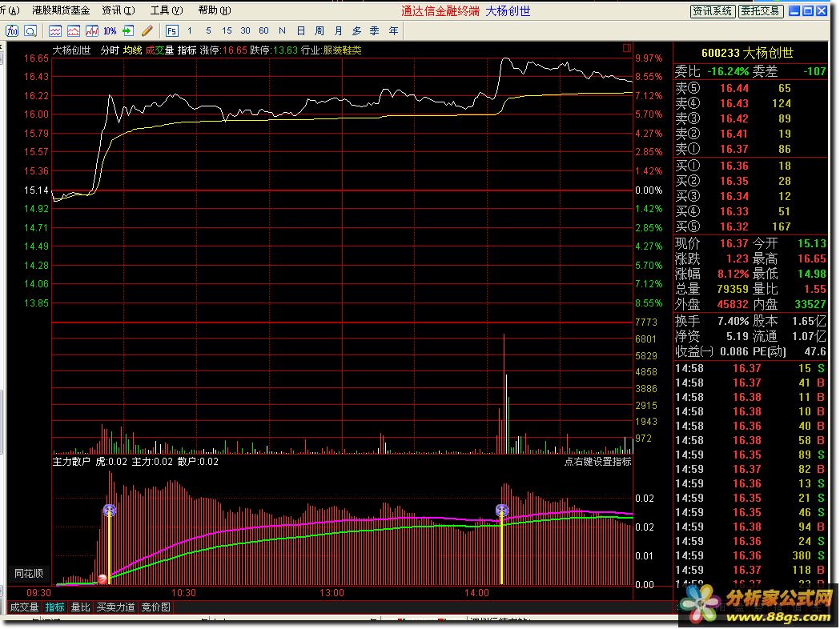Switch to yearly 年 period
840x629 pixels.
[x=394, y=31]
